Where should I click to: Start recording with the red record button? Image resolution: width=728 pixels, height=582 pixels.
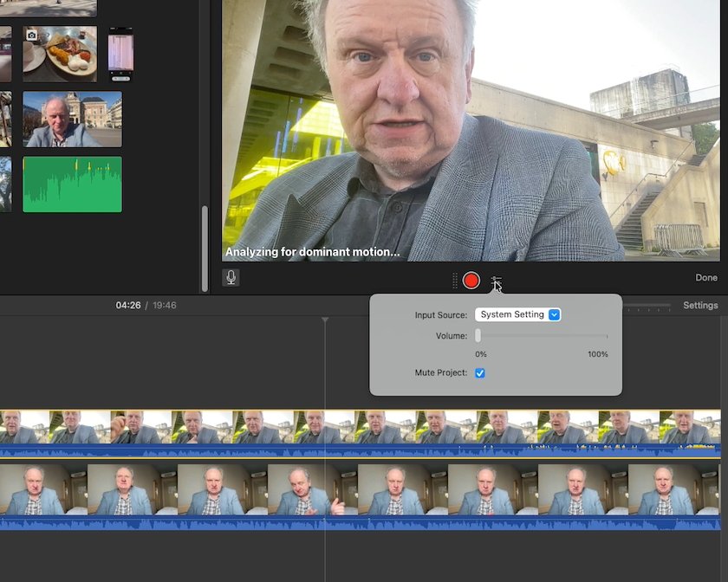(x=471, y=281)
